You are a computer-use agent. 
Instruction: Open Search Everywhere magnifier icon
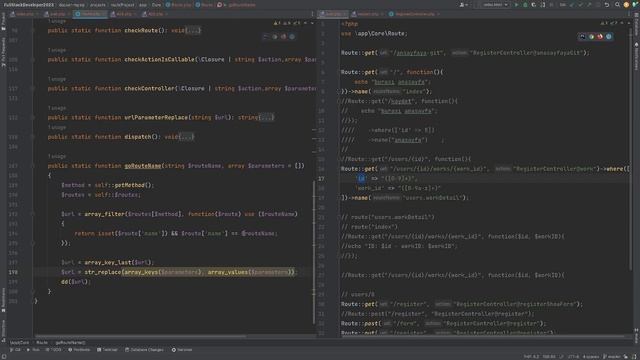pyautogui.click(x=617, y=5)
